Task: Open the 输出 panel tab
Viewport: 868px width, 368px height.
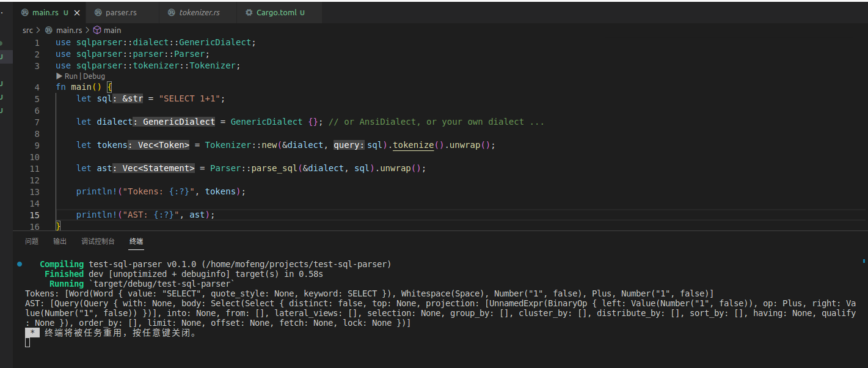Action: 59,241
